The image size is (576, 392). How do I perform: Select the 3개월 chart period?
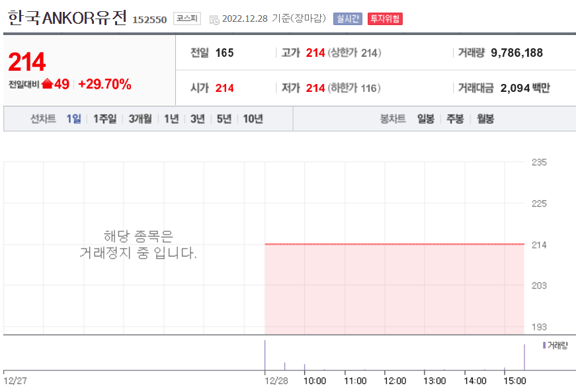tap(139, 119)
